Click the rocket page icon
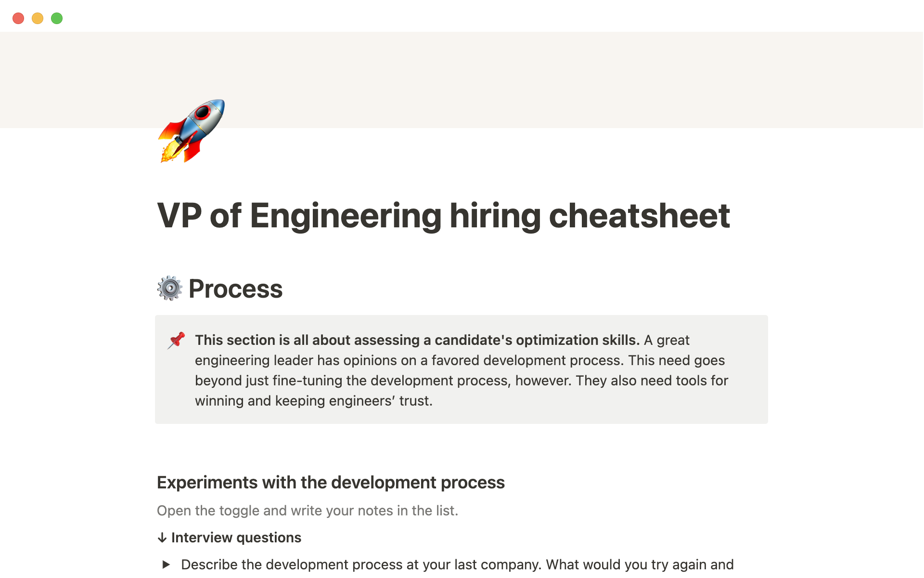 192,131
